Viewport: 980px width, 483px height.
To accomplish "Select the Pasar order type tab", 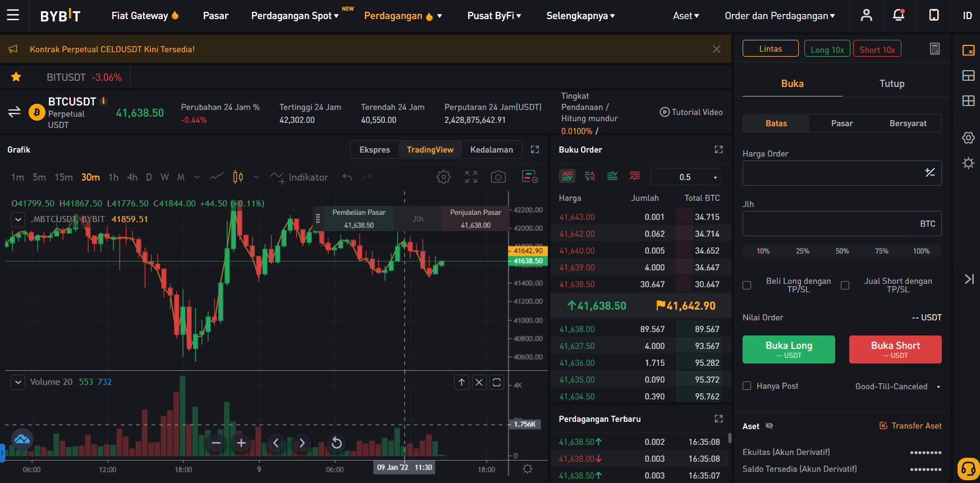I will click(842, 123).
